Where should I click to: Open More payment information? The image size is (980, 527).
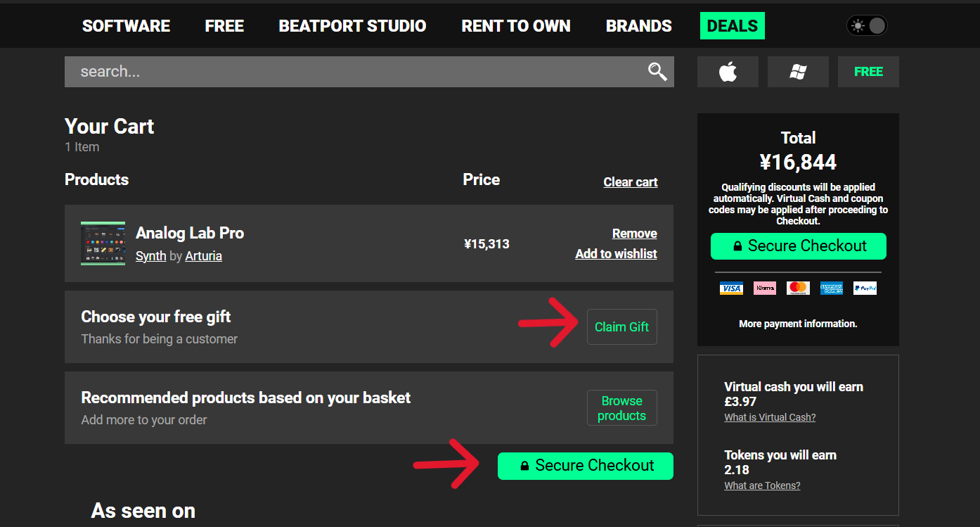[798, 324]
